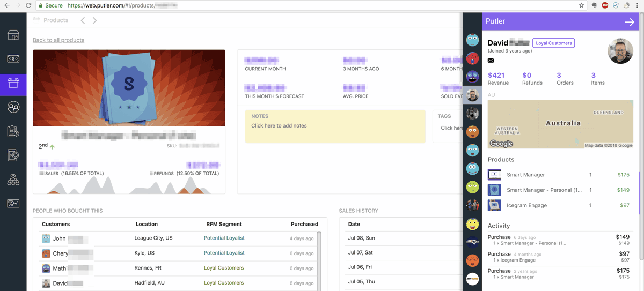Image resolution: width=644 pixels, height=291 pixels.
Task: Click the browser back arrow
Action: point(6,5)
